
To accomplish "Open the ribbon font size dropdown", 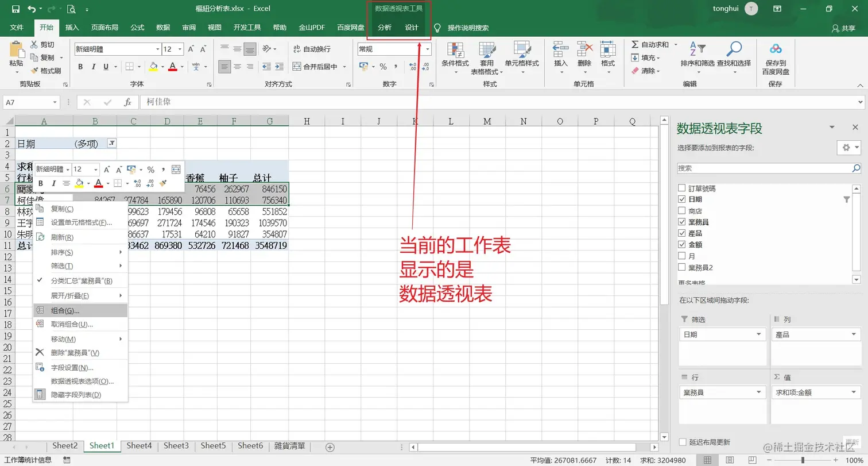I will tap(181, 49).
